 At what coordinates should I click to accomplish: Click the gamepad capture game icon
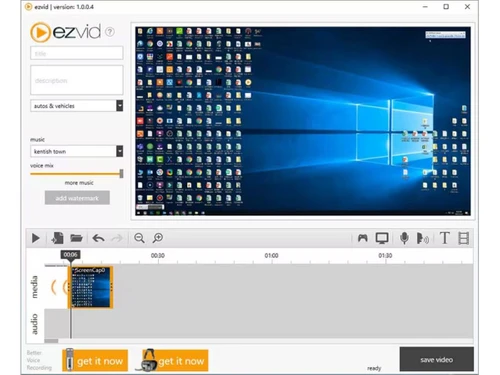(x=363, y=238)
